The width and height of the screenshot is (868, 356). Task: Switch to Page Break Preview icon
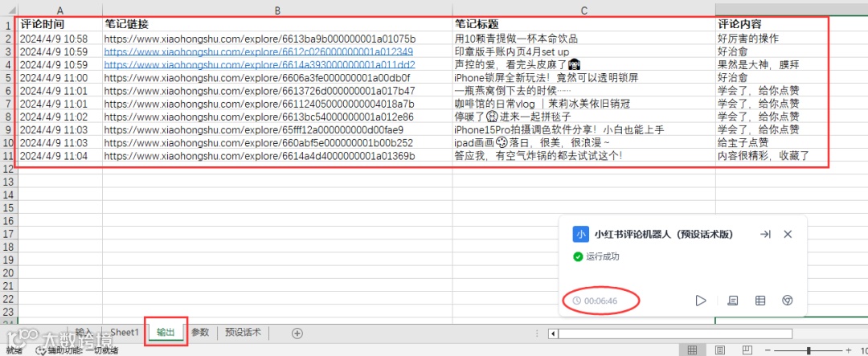tap(747, 350)
